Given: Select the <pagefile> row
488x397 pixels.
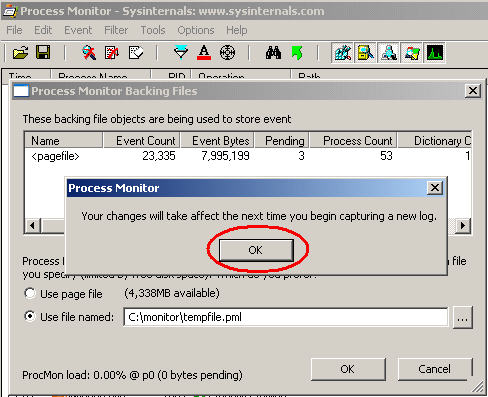Looking at the screenshot, I should (248, 156).
